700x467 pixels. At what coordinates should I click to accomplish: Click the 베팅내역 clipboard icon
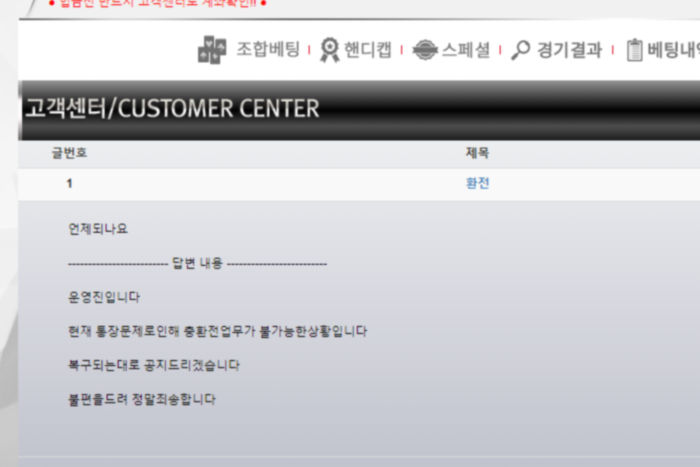click(634, 50)
